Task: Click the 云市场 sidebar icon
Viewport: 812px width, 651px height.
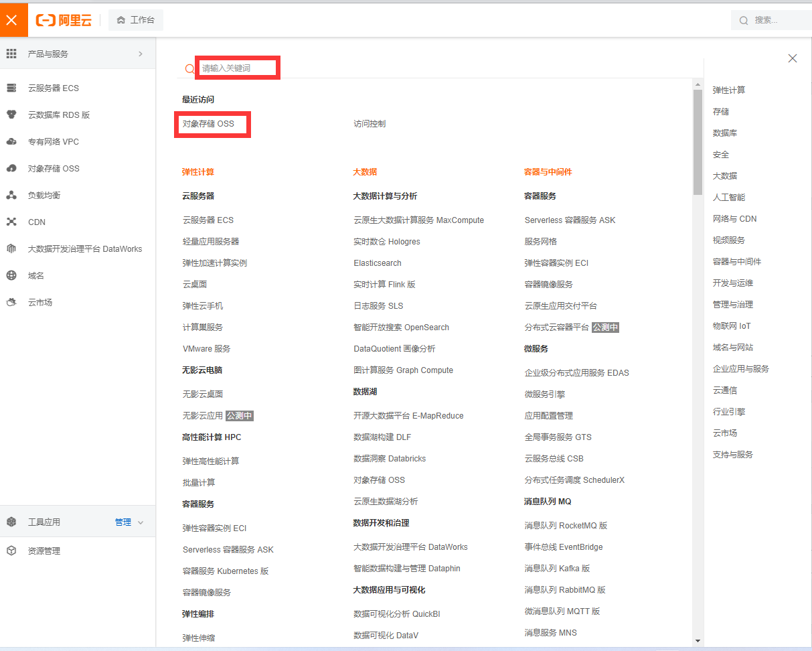Action: click(x=11, y=302)
